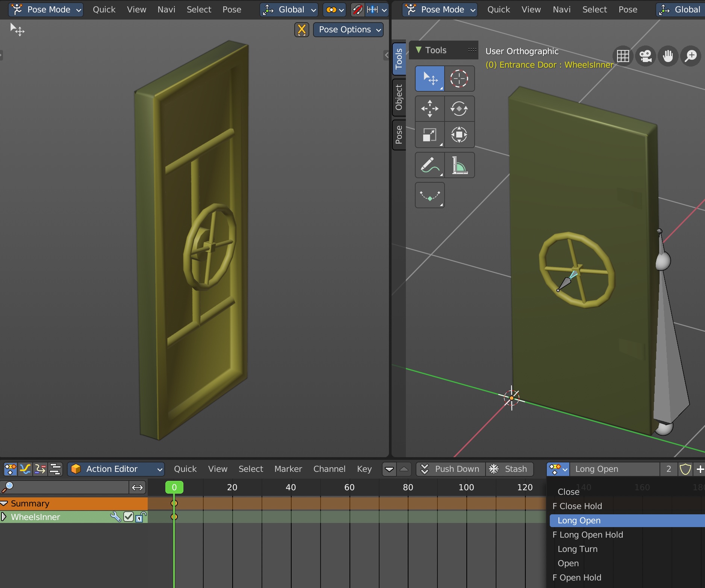Click Push Down button
This screenshot has width=705, height=588.
click(451, 469)
